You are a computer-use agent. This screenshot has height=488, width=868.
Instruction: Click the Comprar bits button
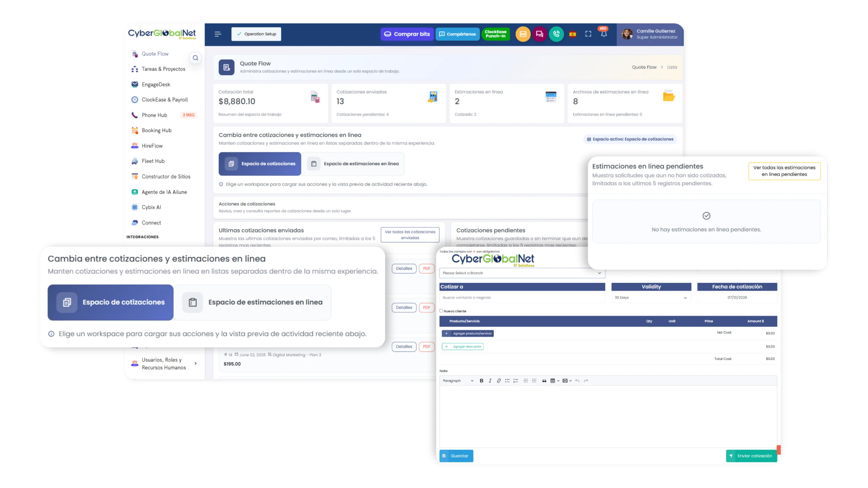click(x=407, y=34)
